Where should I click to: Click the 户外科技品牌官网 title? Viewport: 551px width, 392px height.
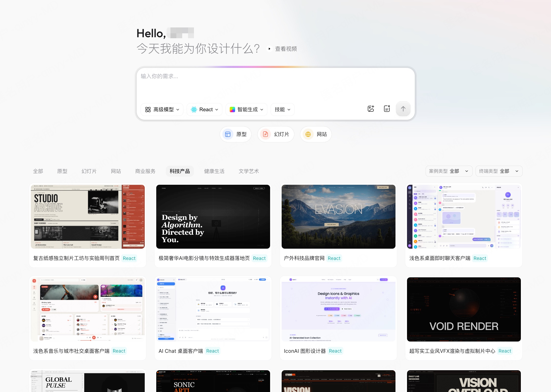point(304,258)
